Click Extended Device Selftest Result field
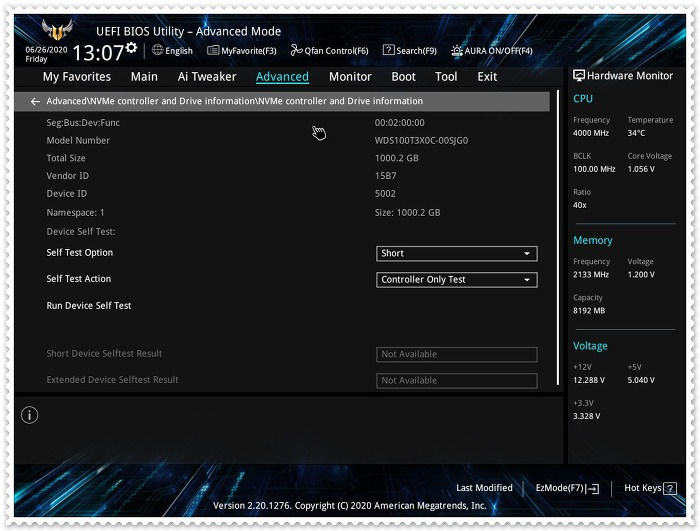The width and height of the screenshot is (700, 531). click(x=456, y=380)
